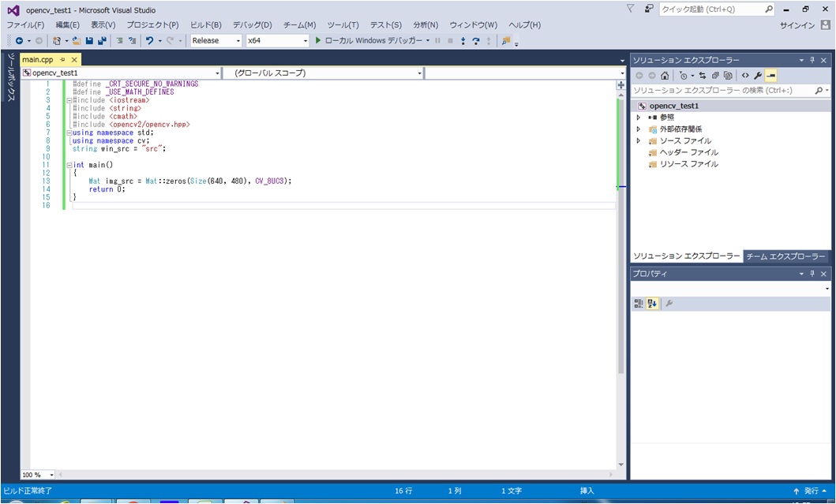This screenshot has height=504, width=836.
Task: Click the Find in Files icon
Action: [x=506, y=40]
